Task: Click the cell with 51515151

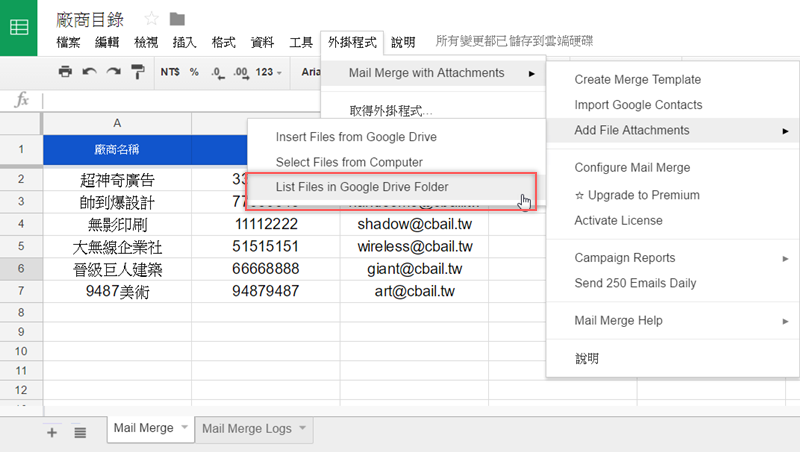Action: tap(266, 247)
